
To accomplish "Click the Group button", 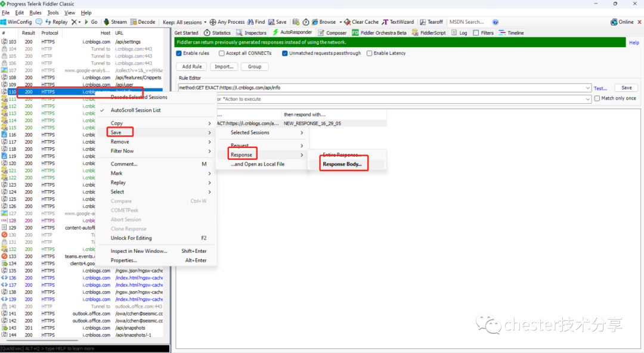I will 255,67.
